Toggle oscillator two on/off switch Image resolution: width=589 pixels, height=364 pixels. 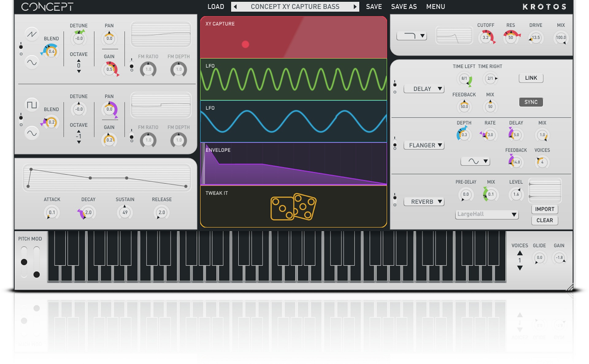click(x=21, y=120)
